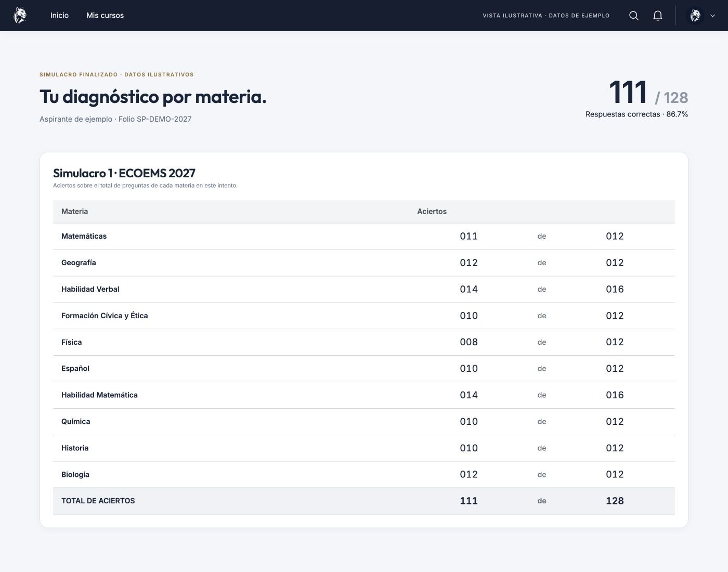Click the Habilidad Matemática row label
Viewport: 728px width, 572px height.
pyautogui.click(x=99, y=395)
